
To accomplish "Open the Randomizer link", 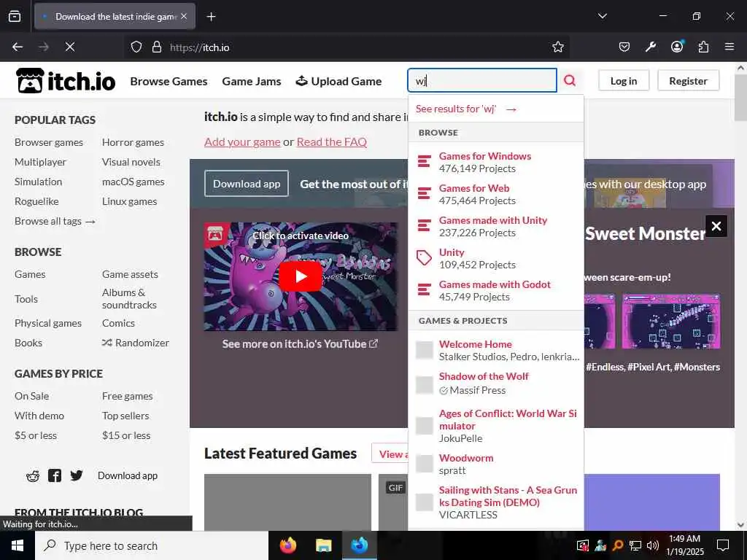I will click(135, 343).
